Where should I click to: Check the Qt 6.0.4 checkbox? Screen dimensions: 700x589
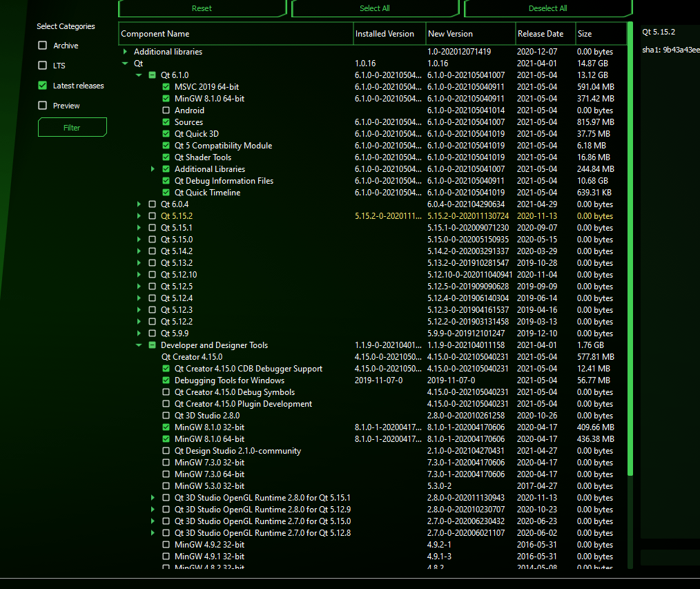pyautogui.click(x=153, y=204)
